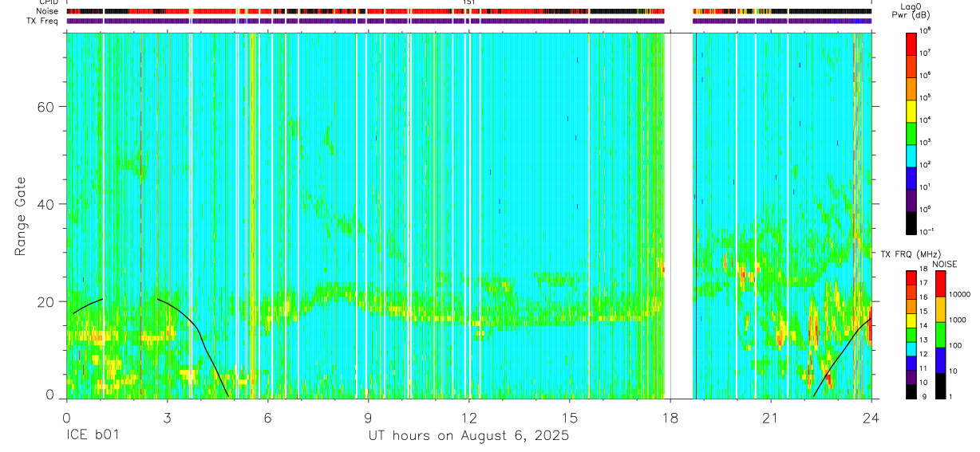The height and width of the screenshot is (452, 980).
Task: Click x-axis tick label '12'
Action: point(468,418)
